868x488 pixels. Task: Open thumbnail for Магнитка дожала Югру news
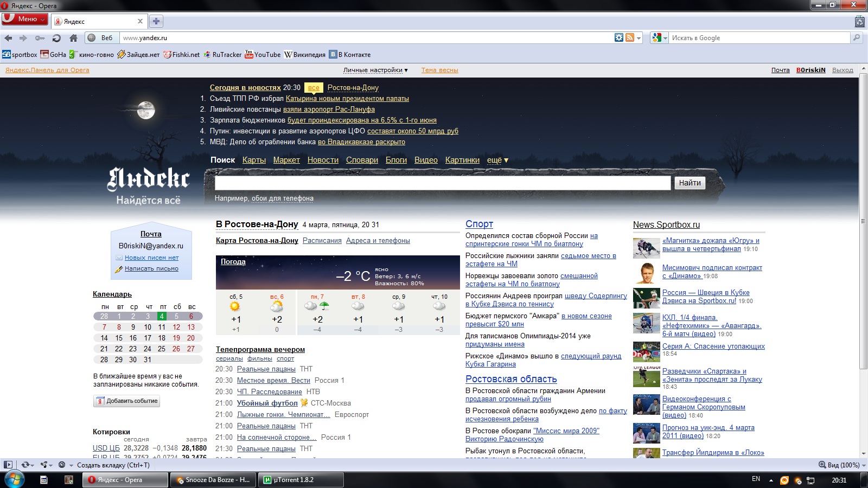point(647,248)
